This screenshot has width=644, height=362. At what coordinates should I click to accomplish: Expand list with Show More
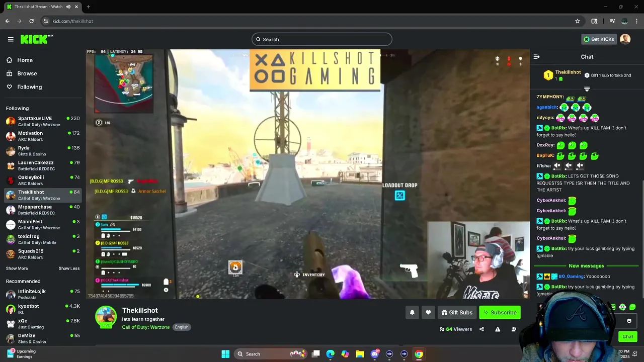tap(17, 268)
